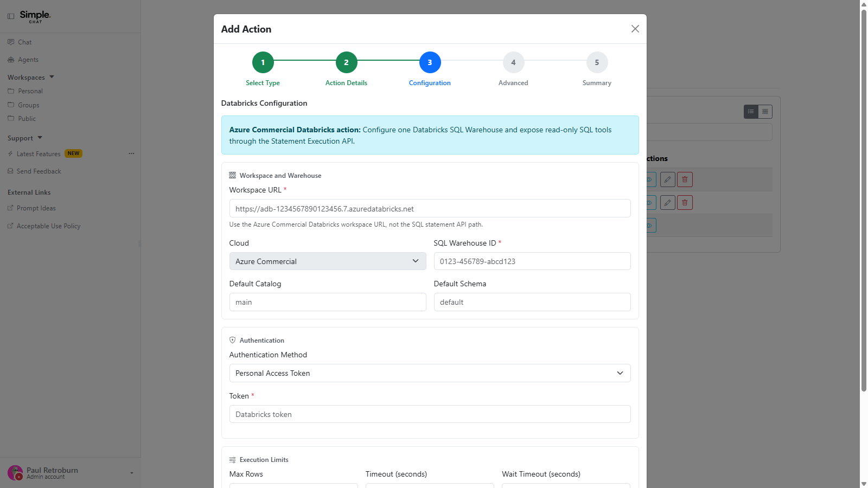
Task: Click delete trash icon in second actions row
Action: (685, 203)
